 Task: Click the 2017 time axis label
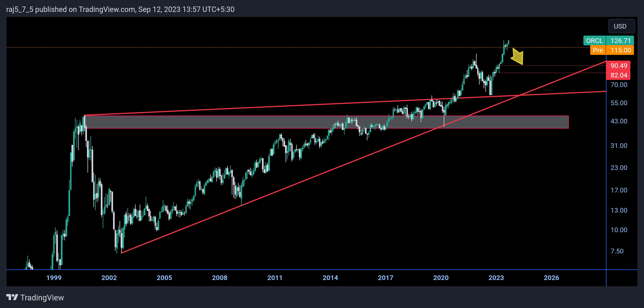coord(386,278)
